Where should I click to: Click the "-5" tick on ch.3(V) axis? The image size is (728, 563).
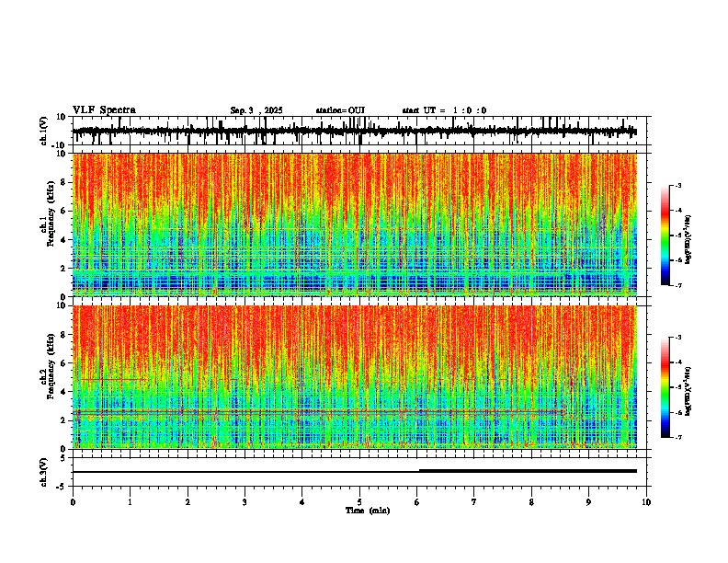(x=63, y=487)
